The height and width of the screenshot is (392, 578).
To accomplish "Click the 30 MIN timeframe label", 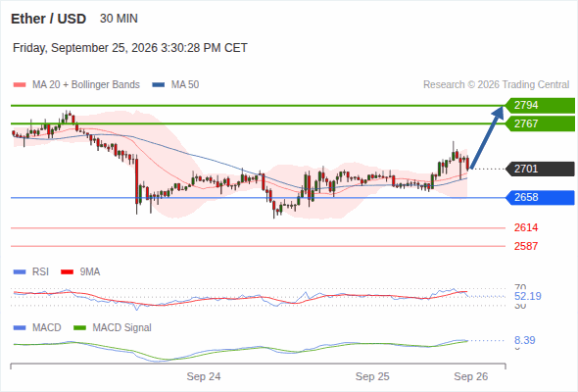I will [x=119, y=19].
